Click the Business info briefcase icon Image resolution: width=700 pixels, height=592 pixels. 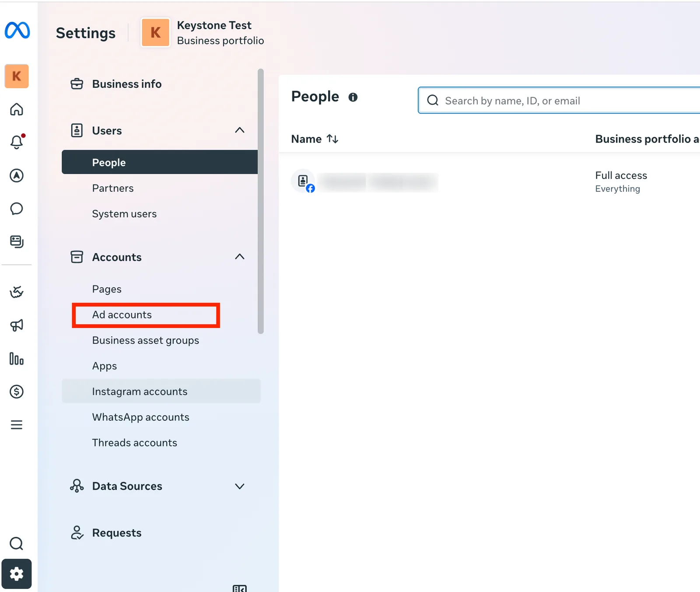[x=77, y=84]
